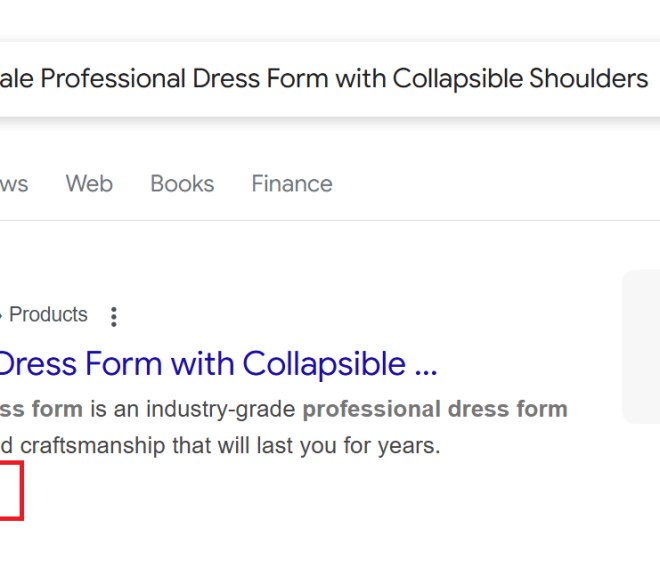Click the word "Collapsible" in the result title
The width and height of the screenshot is (660, 577).
tap(325, 364)
